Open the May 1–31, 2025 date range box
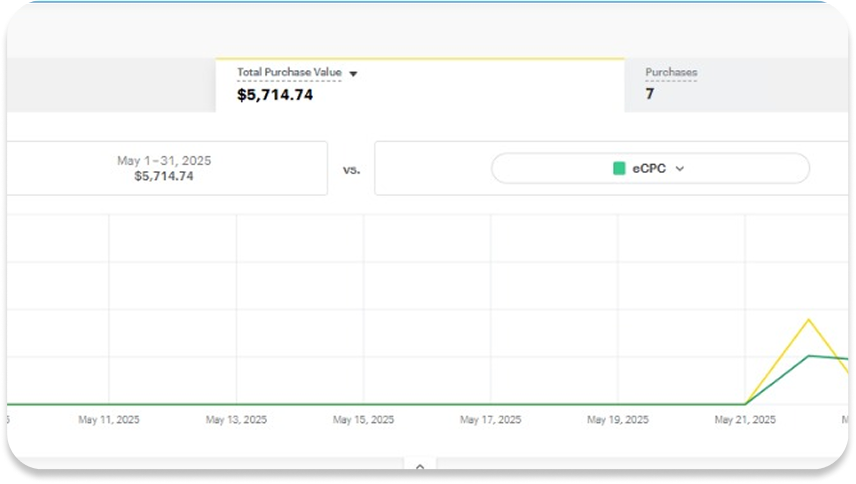 pos(165,168)
